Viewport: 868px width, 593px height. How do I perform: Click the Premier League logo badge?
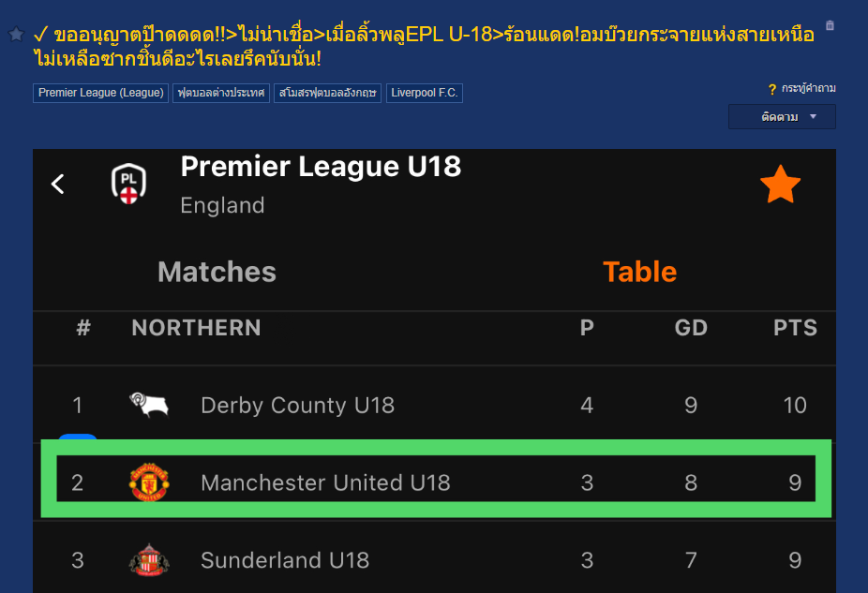point(128,184)
